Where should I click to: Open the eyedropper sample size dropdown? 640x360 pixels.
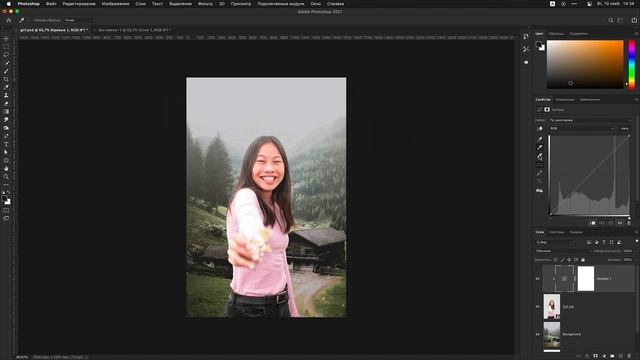point(80,20)
